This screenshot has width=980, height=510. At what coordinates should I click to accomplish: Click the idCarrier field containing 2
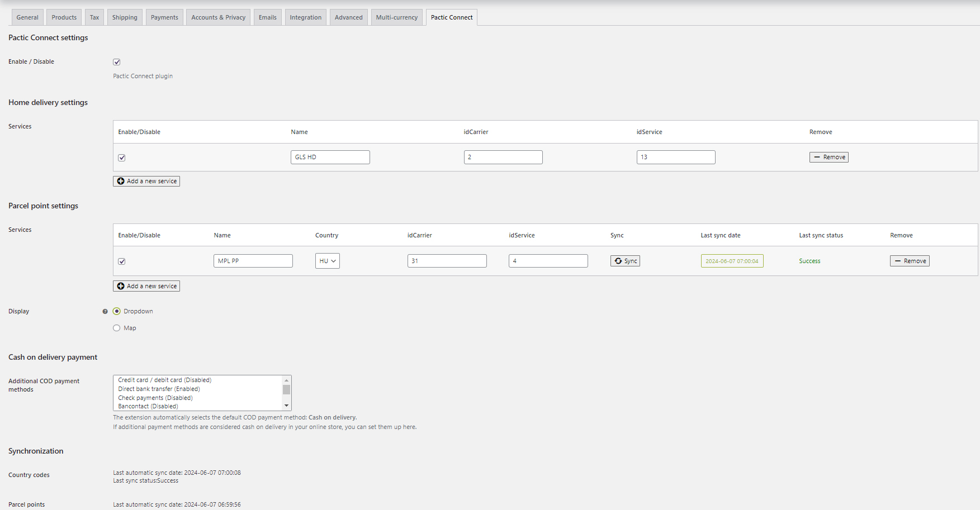tap(503, 157)
